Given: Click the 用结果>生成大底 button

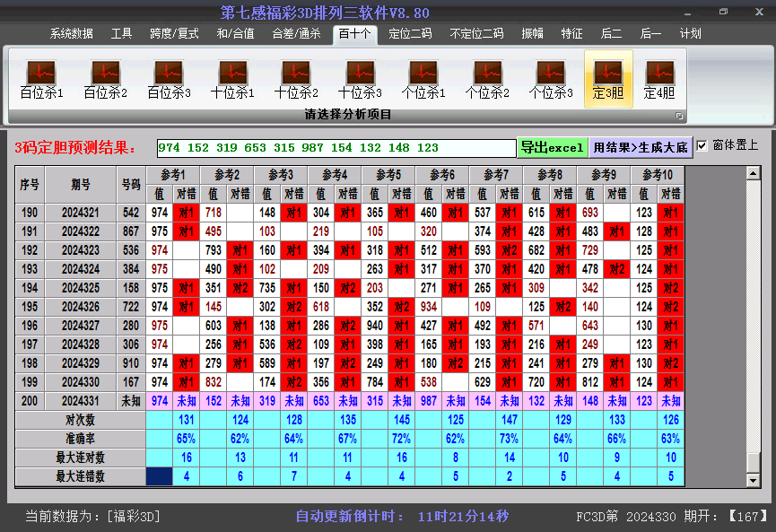Looking at the screenshot, I should [641, 147].
